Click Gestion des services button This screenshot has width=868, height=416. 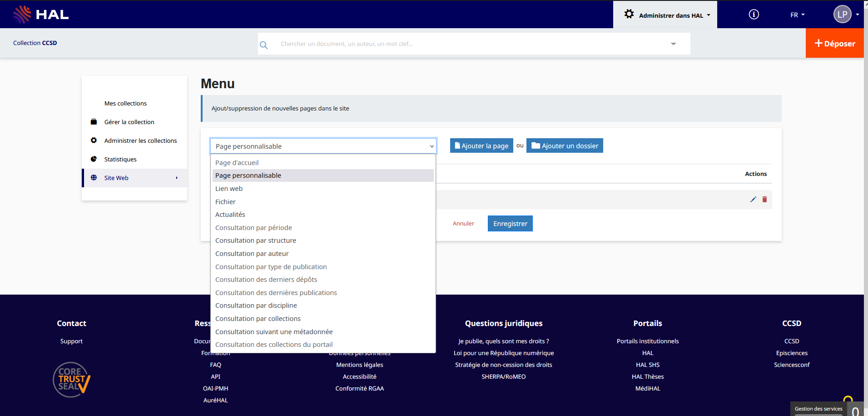818,409
